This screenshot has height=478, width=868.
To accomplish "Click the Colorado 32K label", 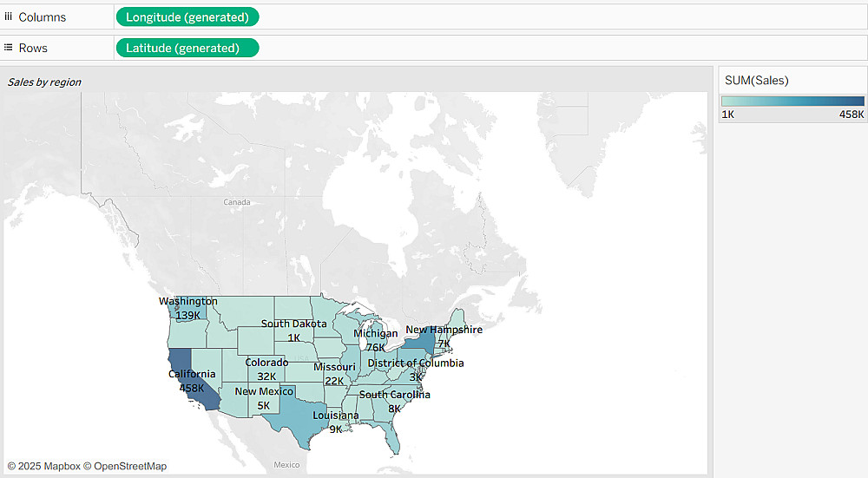I will 266,369.
